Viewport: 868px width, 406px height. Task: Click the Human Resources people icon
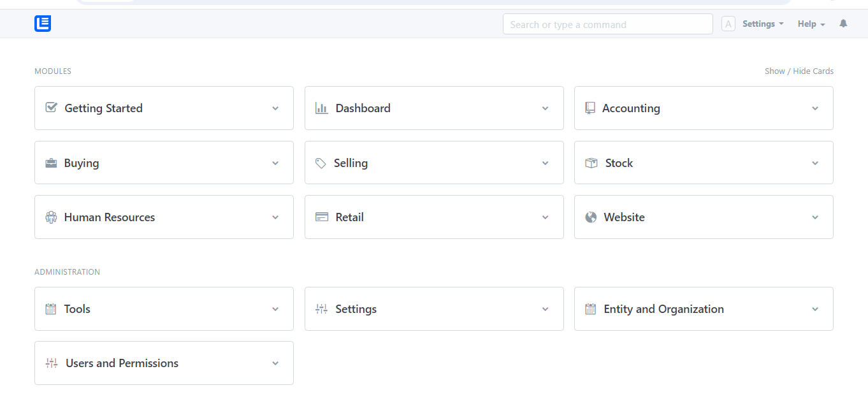[51, 217]
